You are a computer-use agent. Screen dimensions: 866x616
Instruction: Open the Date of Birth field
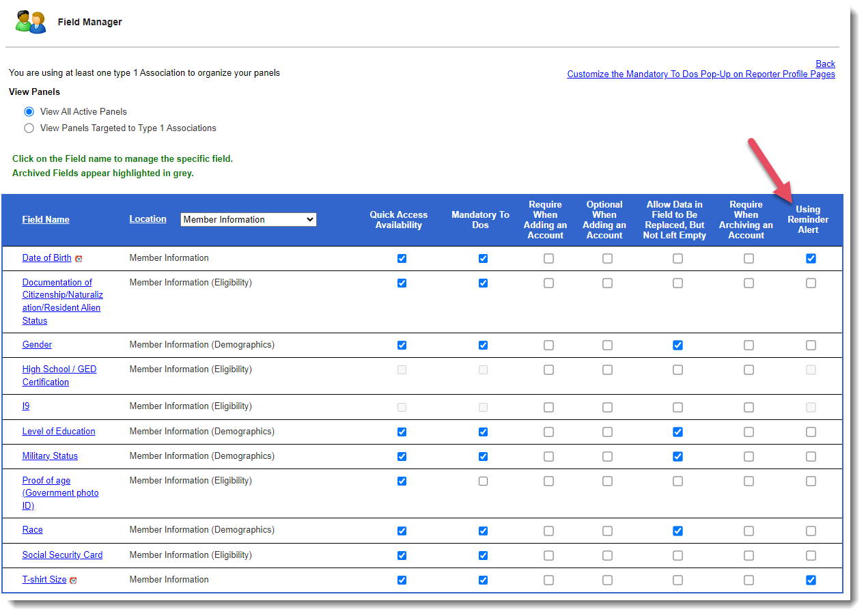(x=46, y=257)
